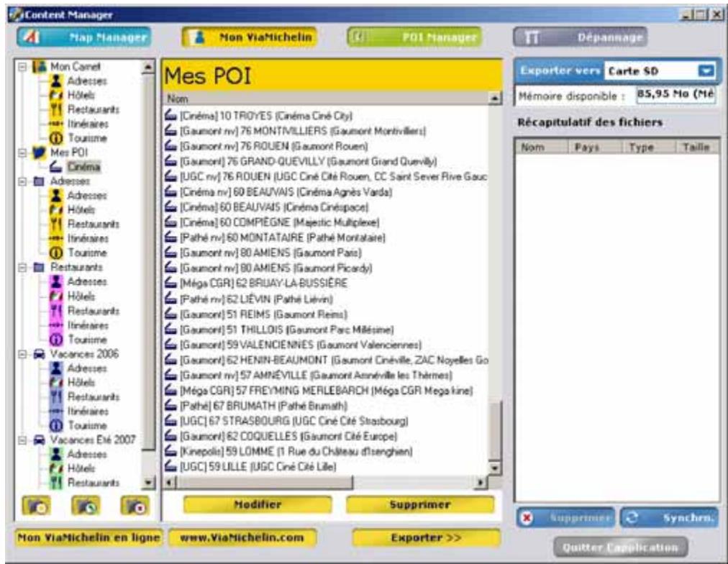Collapse the Vacances Eté 2007 node
This screenshot has height=564, width=728.
pos(22,440)
